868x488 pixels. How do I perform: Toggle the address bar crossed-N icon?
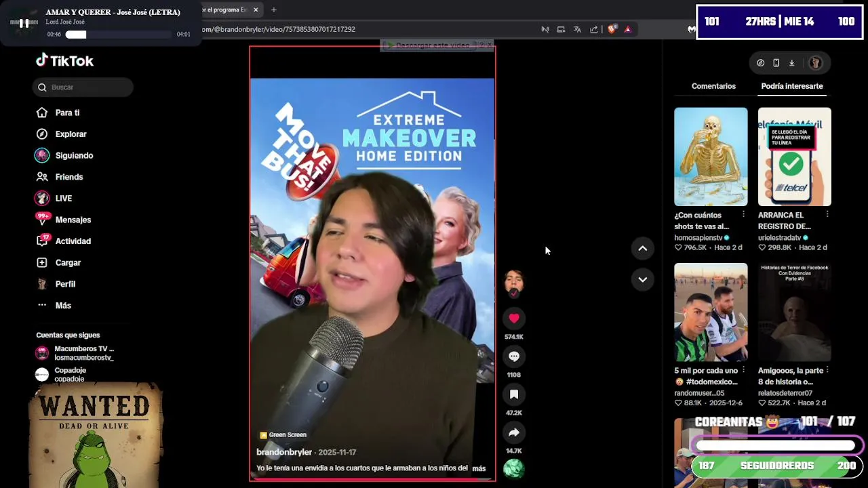pyautogui.click(x=545, y=29)
